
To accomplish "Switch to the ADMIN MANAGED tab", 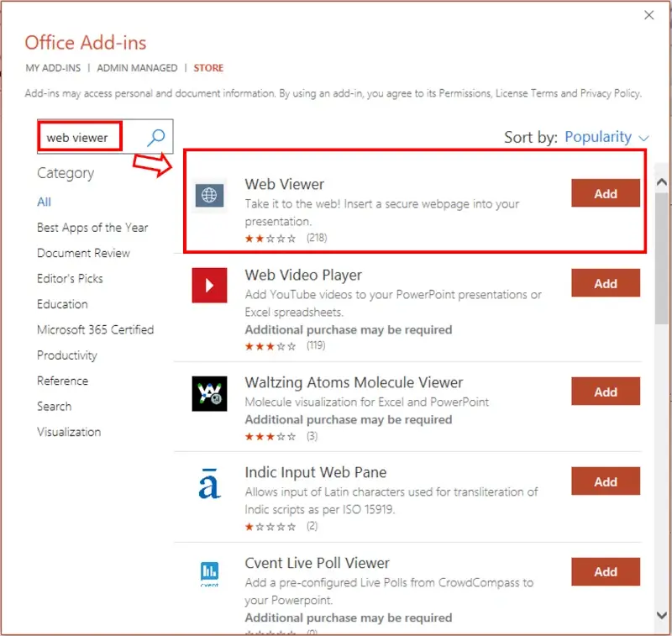I will pos(137,68).
